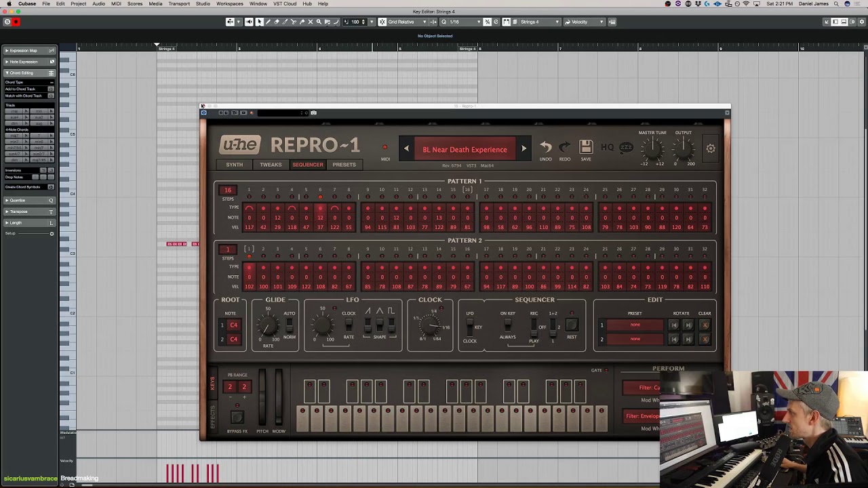The image size is (868, 488).
Task: Click Match with Chord Track button
Action: (51, 96)
